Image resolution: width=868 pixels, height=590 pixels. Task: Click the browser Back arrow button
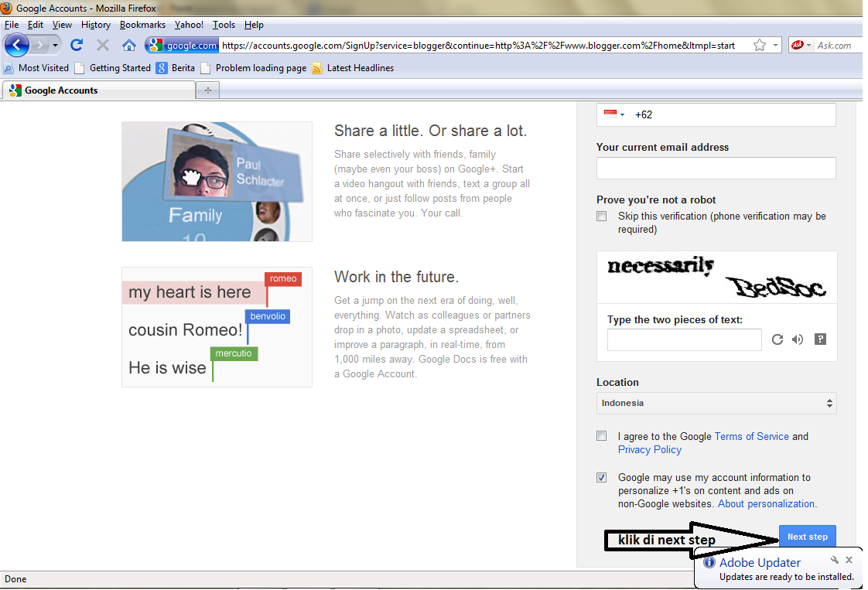coord(16,46)
